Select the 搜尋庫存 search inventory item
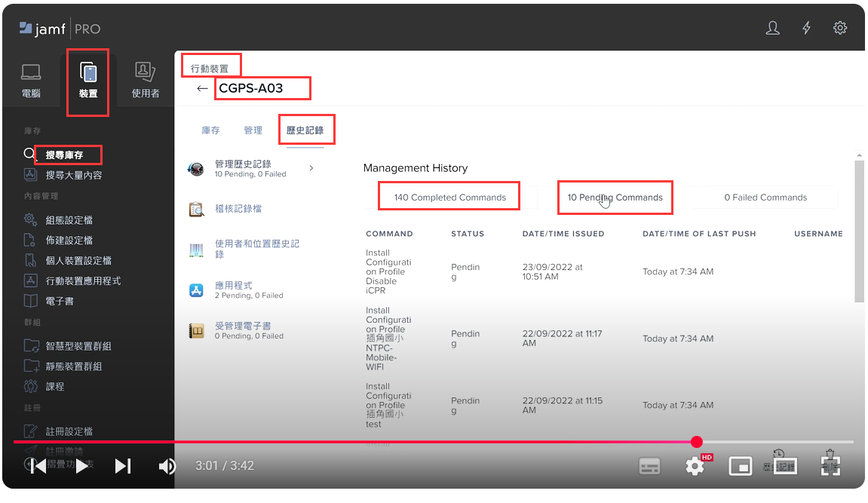The width and height of the screenshot is (868, 503). tap(64, 155)
